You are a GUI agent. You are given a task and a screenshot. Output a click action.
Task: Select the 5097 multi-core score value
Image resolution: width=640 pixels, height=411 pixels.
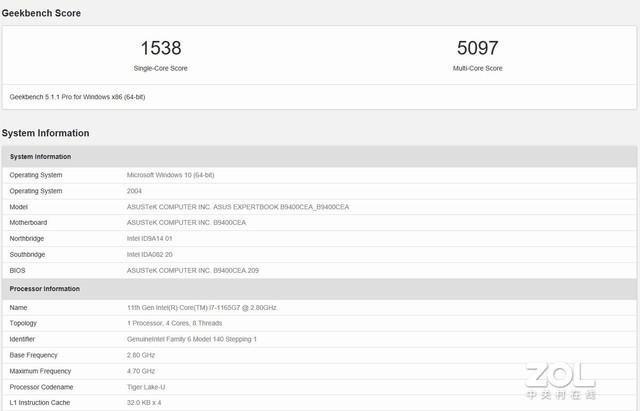coord(478,48)
